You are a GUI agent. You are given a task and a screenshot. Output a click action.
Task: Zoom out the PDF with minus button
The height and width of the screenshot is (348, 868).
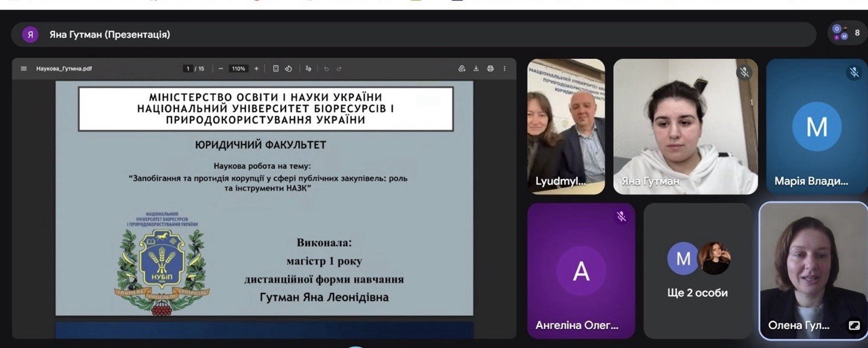220,69
